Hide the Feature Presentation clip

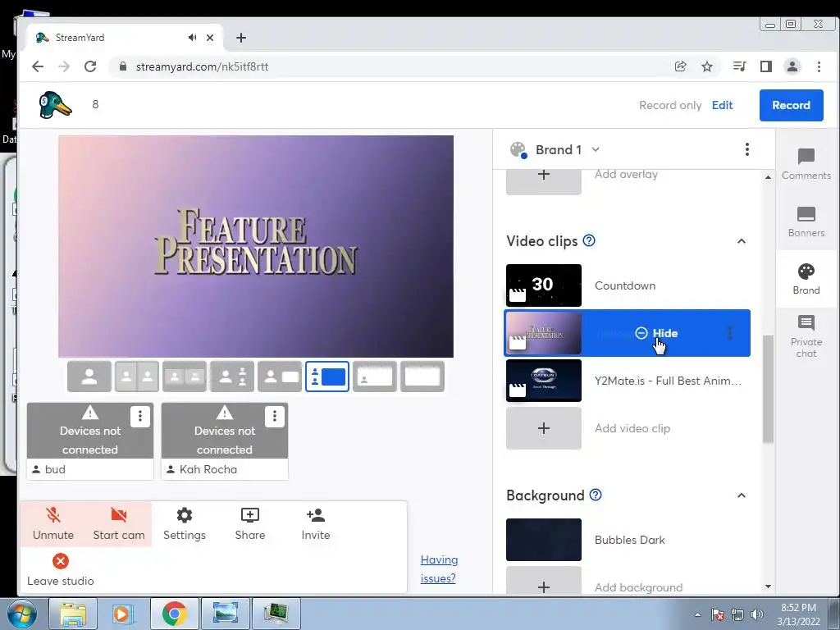click(x=657, y=333)
